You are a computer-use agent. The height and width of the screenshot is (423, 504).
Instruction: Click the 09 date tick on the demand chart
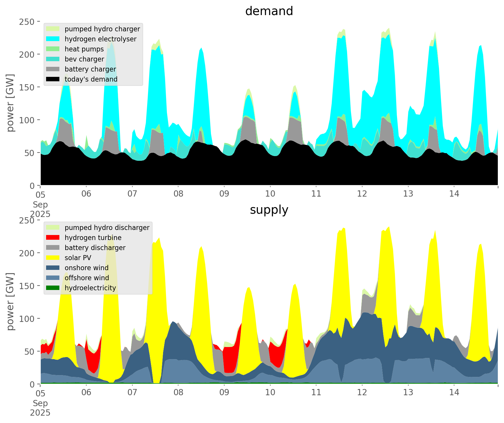tap(224, 194)
